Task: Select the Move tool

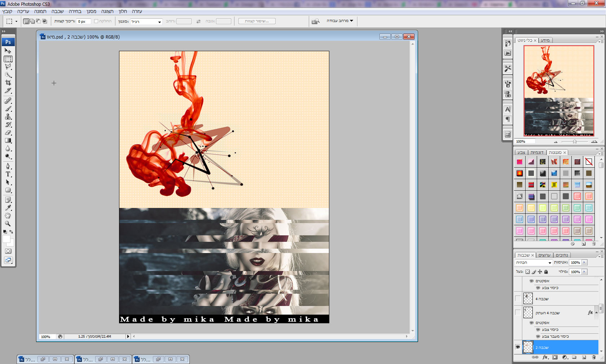Action: pyautogui.click(x=8, y=51)
